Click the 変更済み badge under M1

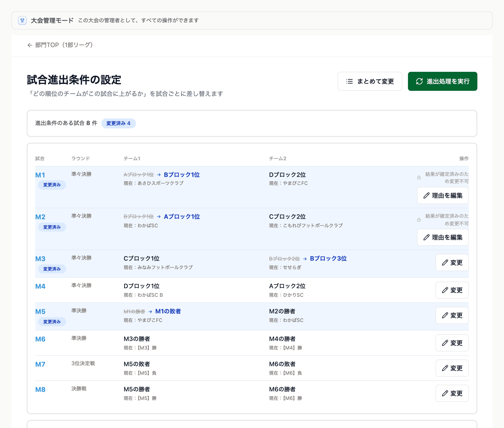coord(52,185)
